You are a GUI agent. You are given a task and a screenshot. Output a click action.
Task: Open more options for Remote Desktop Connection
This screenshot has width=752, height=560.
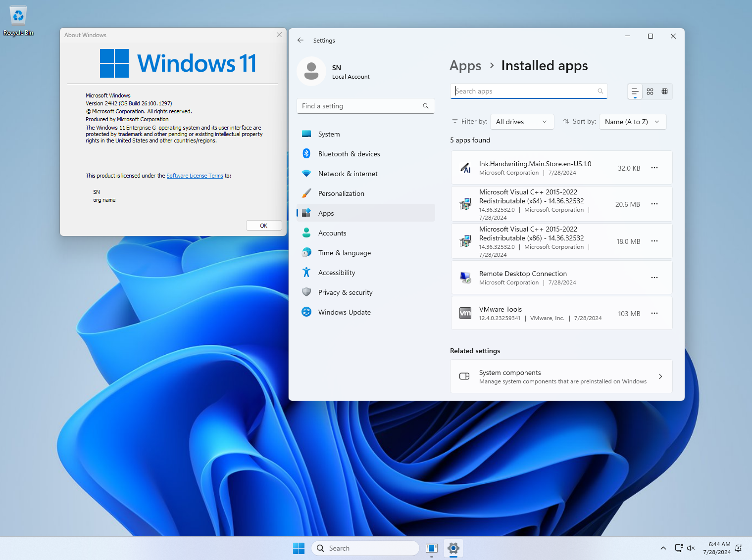[654, 278]
